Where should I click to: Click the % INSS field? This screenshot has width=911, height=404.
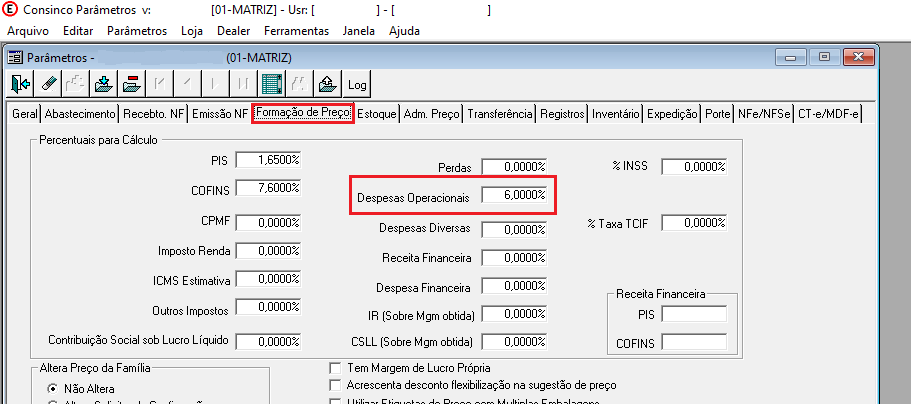pyautogui.click(x=694, y=167)
